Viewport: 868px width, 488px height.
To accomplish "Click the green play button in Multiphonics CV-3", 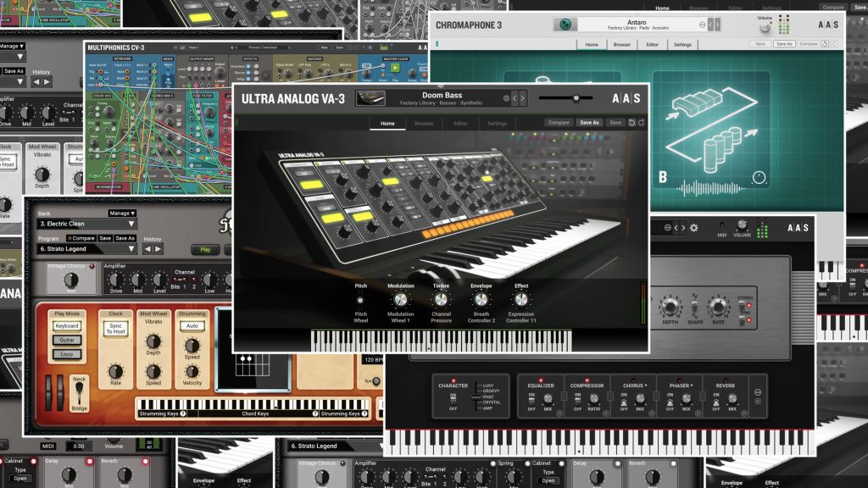I will click(395, 68).
